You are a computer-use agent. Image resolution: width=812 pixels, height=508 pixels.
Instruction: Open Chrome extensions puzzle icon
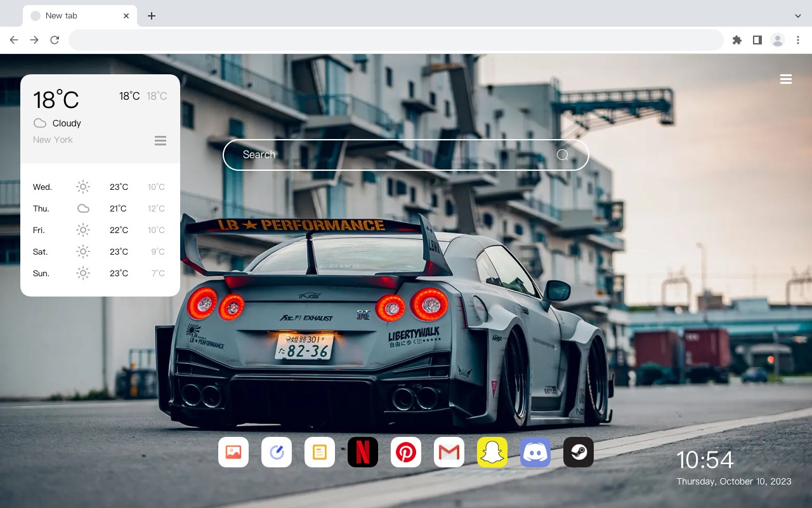[737, 40]
